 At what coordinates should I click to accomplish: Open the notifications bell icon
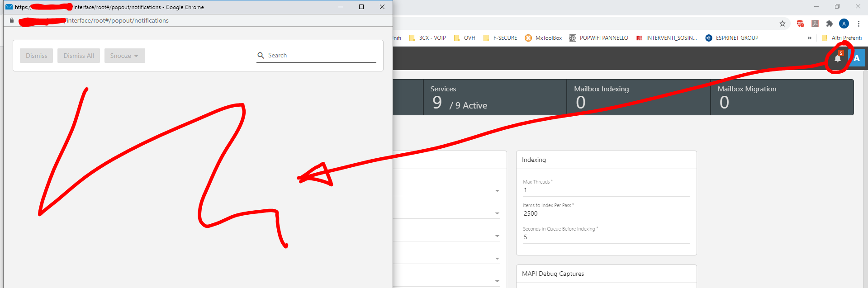coord(838,58)
